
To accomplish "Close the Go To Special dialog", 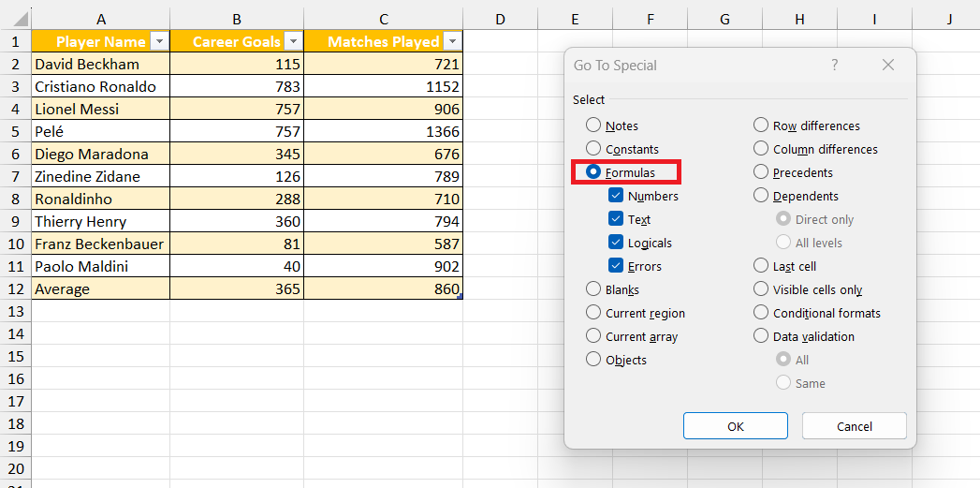I will tap(887, 65).
